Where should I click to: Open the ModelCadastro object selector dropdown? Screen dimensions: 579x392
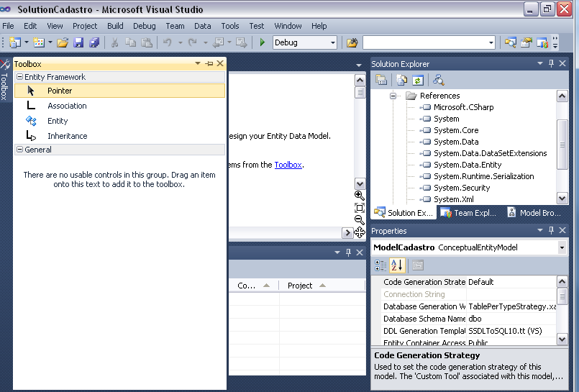click(x=562, y=247)
